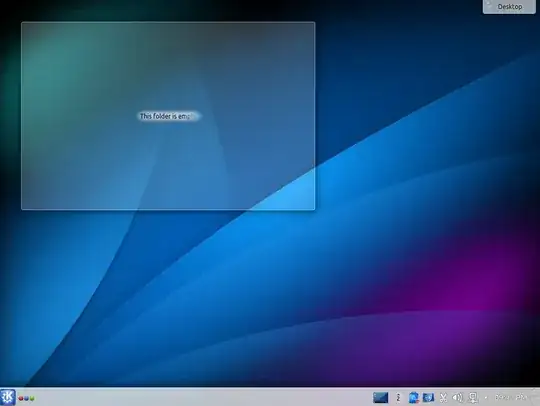Image resolution: width=540 pixels, height=406 pixels.
Task: Click the digital clock in the panel
Action: (x=511, y=397)
